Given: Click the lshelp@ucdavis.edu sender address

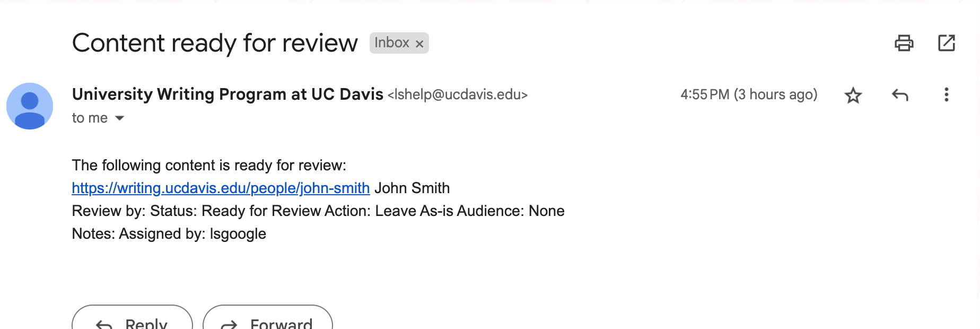Looking at the screenshot, I should coord(458,95).
